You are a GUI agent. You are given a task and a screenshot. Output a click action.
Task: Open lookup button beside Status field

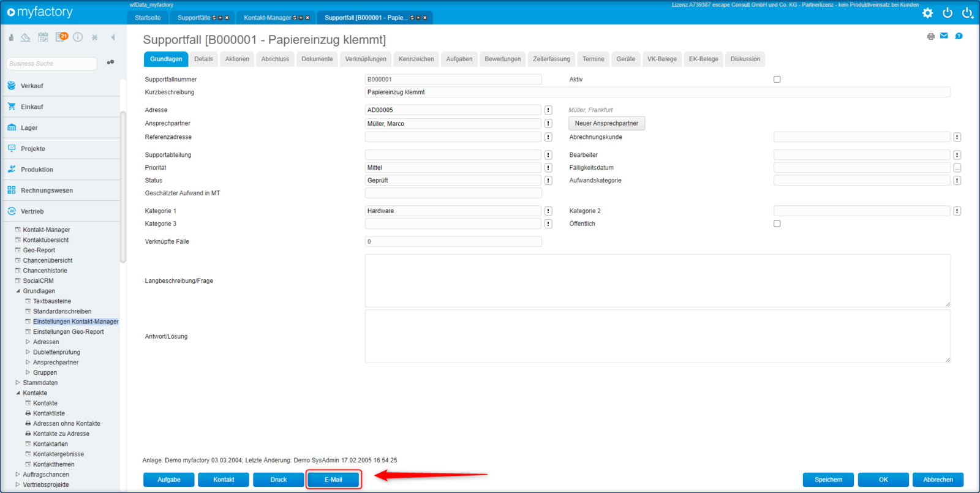pyautogui.click(x=548, y=181)
